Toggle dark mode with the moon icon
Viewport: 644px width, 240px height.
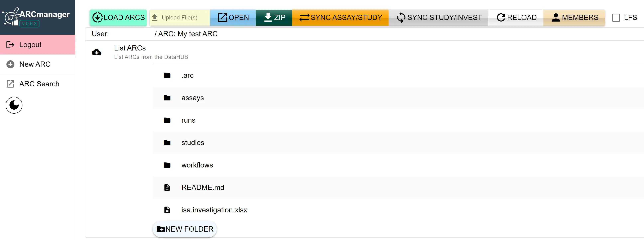coord(14,105)
